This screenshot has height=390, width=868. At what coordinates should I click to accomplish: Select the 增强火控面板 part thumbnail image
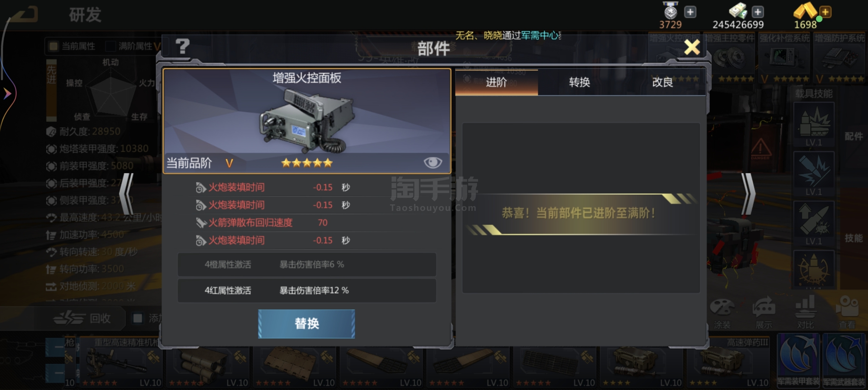(307, 121)
